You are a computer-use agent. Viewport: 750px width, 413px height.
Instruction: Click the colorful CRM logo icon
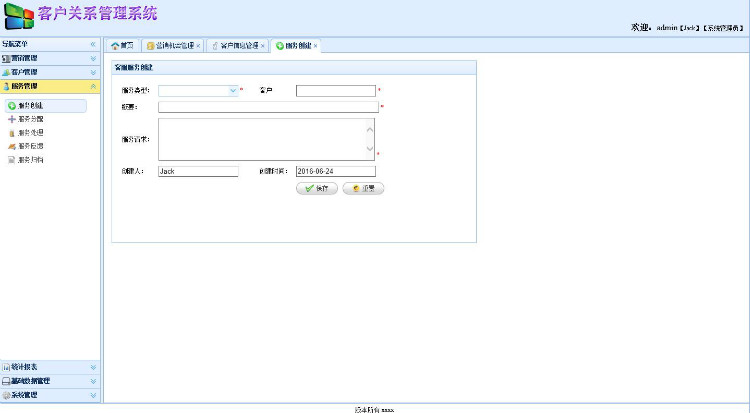tap(19, 16)
